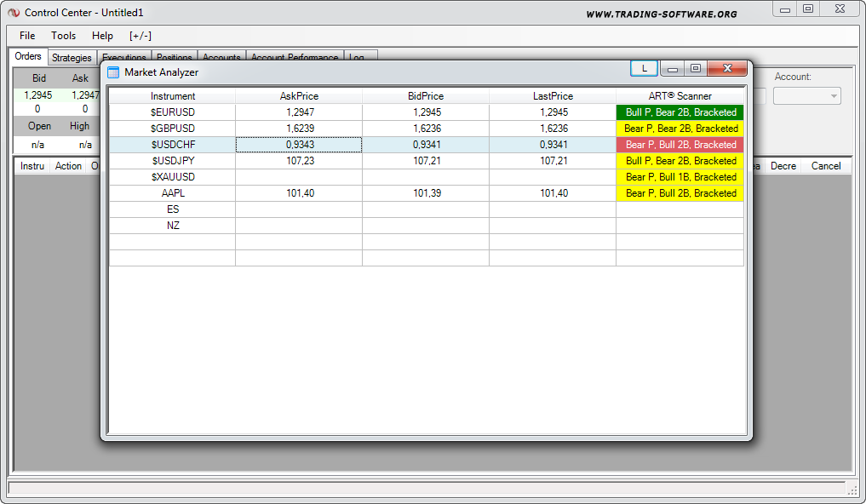Click the Cancel column header in orders grid
The width and height of the screenshot is (866, 504).
pos(825,166)
